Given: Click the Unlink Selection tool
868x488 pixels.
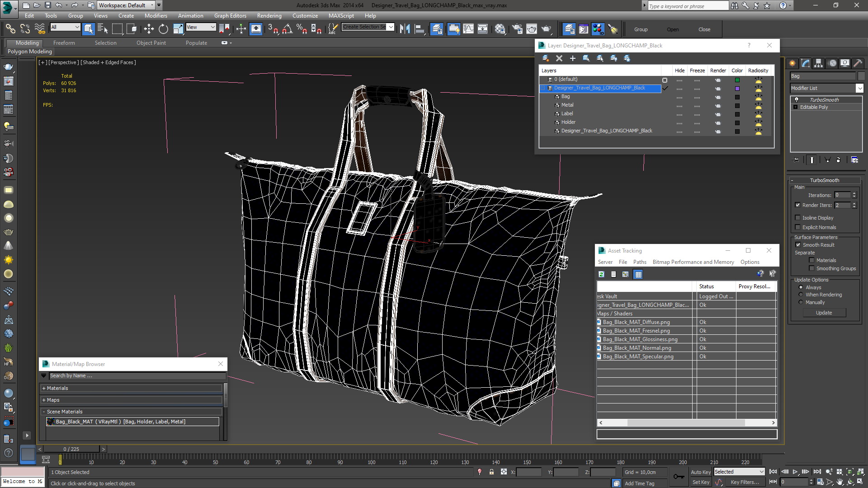Looking at the screenshot, I should 25,29.
